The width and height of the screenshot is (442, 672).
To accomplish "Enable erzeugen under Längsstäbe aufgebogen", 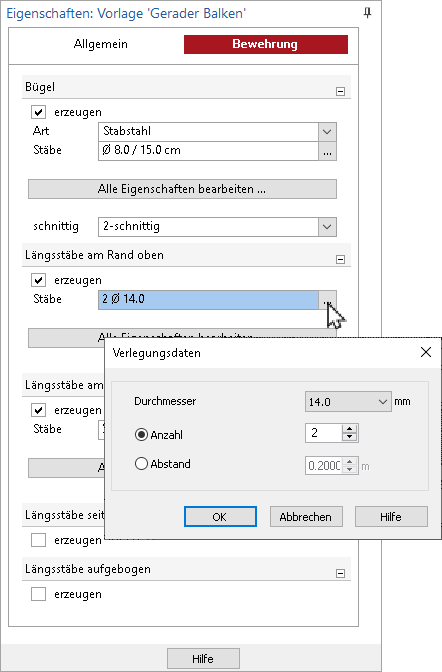I will tap(39, 594).
